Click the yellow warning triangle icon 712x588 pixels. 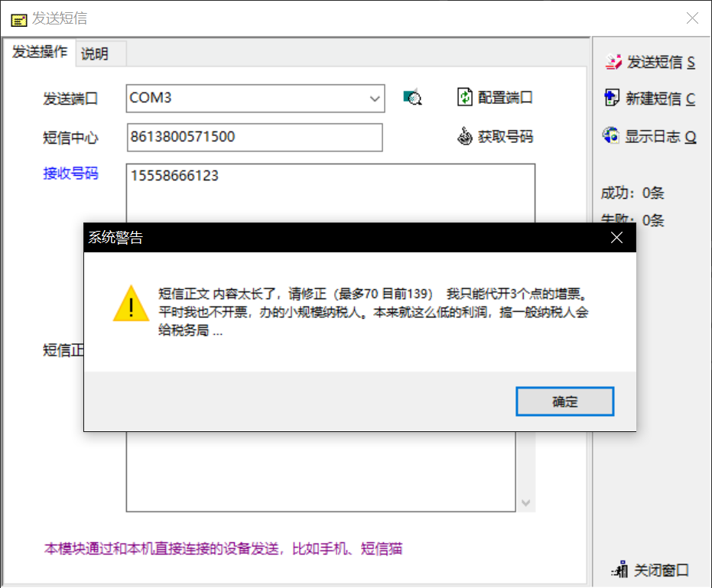tap(131, 304)
